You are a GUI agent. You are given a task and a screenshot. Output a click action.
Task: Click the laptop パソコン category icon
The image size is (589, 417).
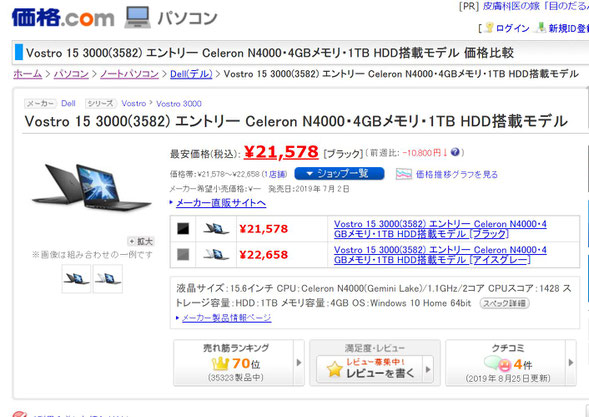[x=137, y=17]
